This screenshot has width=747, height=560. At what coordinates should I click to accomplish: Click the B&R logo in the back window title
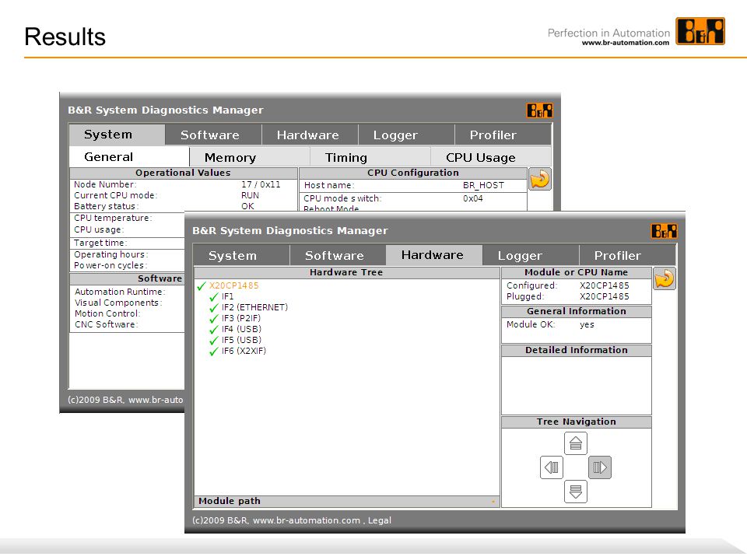(x=540, y=111)
